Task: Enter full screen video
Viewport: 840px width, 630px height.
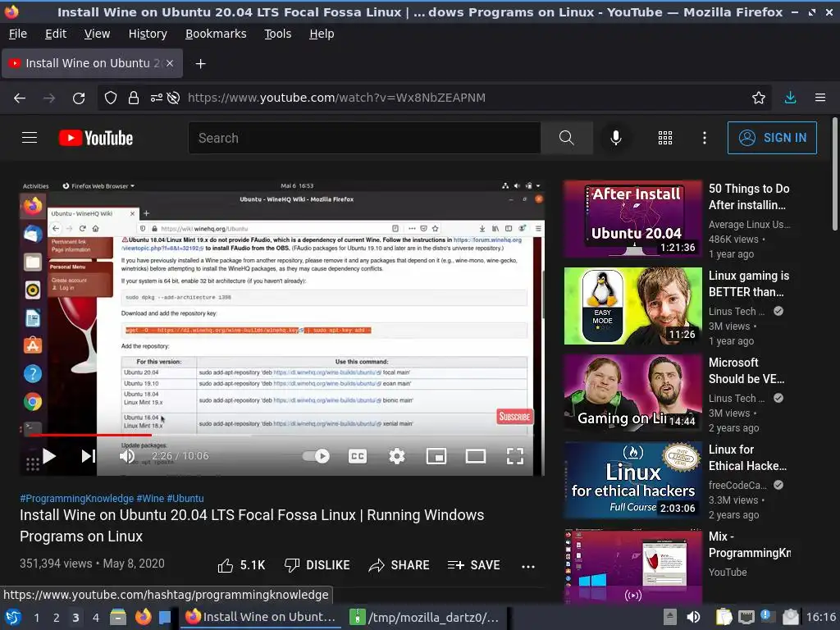Action: (515, 456)
